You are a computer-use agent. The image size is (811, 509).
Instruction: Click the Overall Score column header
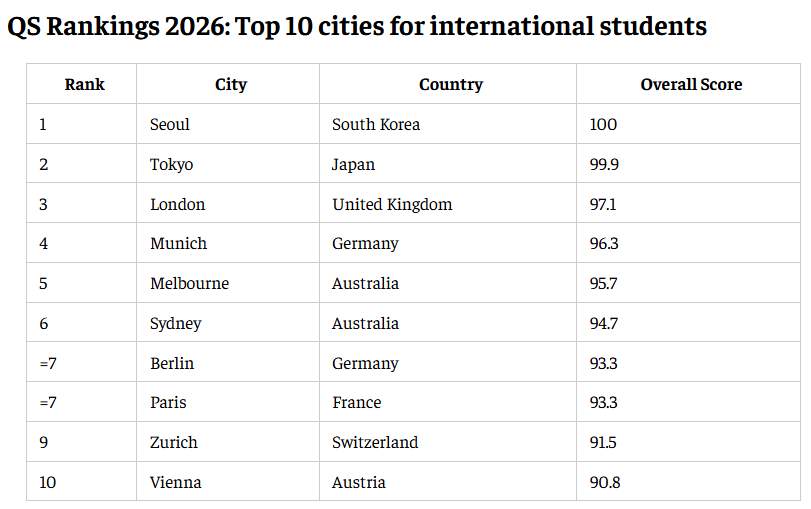click(688, 84)
